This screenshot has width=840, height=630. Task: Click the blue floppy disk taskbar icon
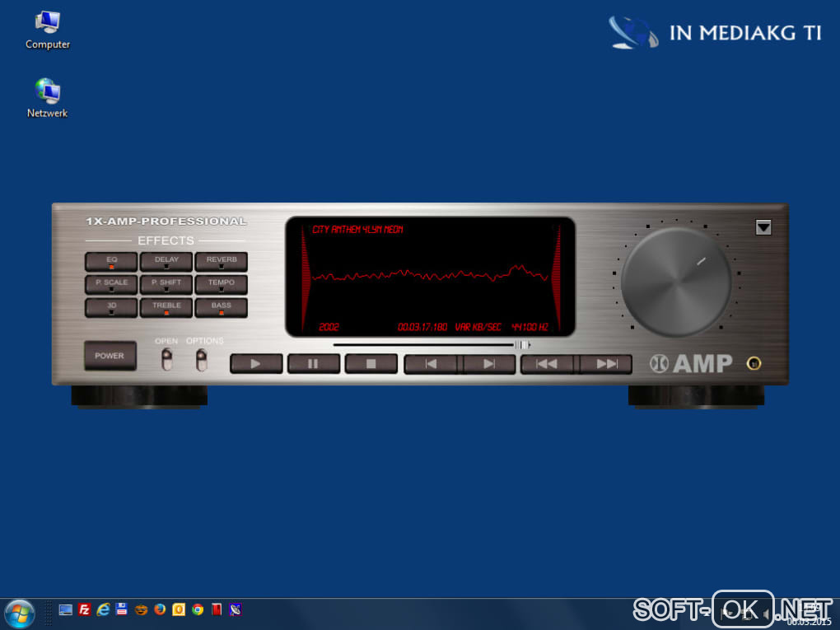coord(122,609)
